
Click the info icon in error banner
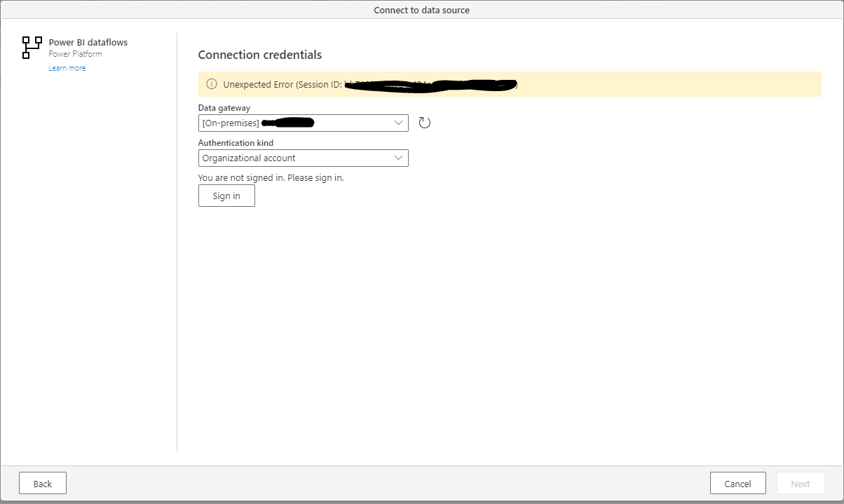(212, 84)
